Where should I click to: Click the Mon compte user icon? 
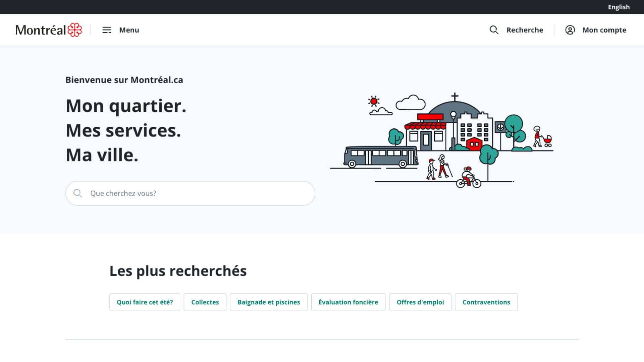tap(570, 30)
